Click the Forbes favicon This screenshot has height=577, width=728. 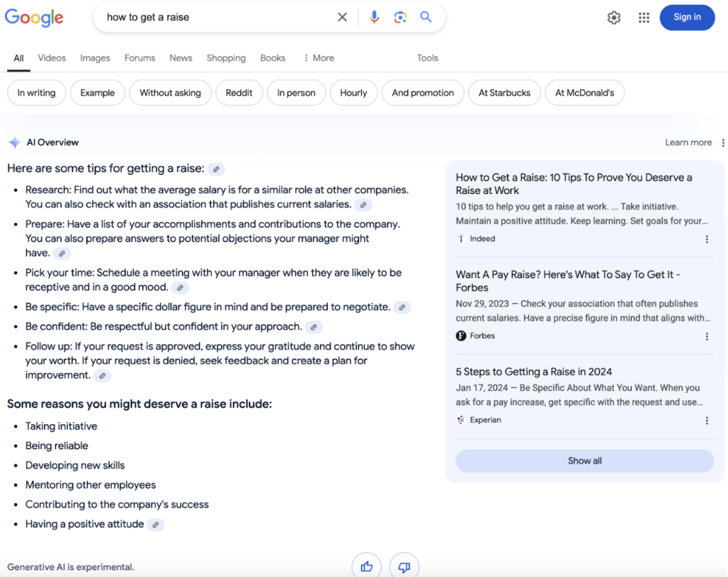click(461, 335)
